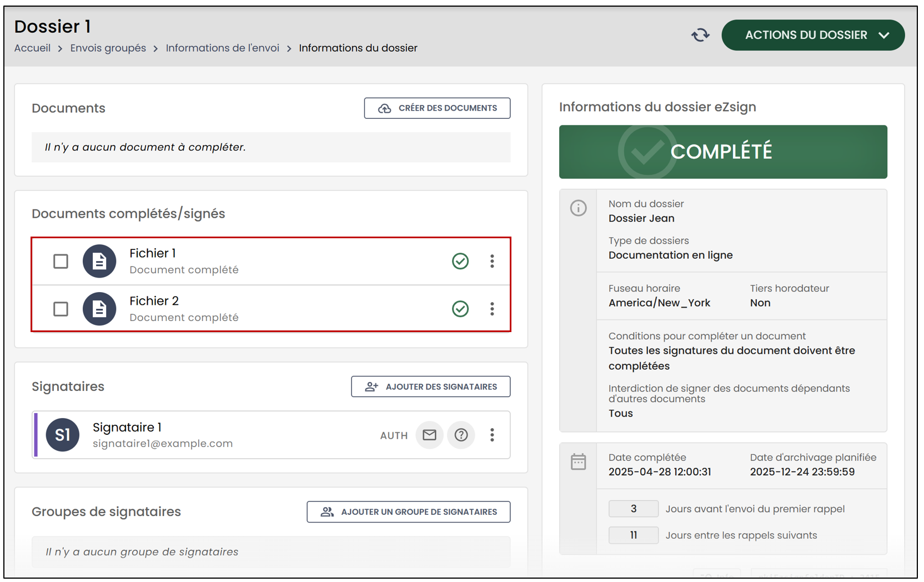The width and height of the screenshot is (924, 582).
Task: Go to Accueil in breadcrumb
Action: tap(32, 48)
